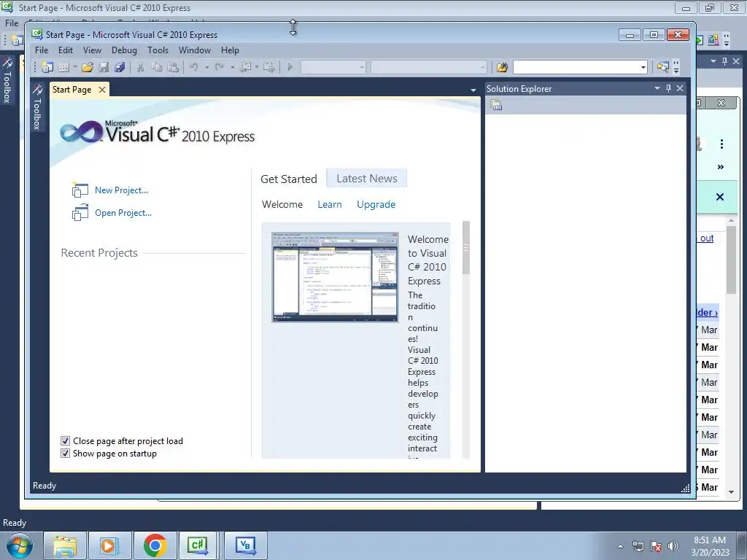Open the Solution Platforms combo box

click(429, 67)
